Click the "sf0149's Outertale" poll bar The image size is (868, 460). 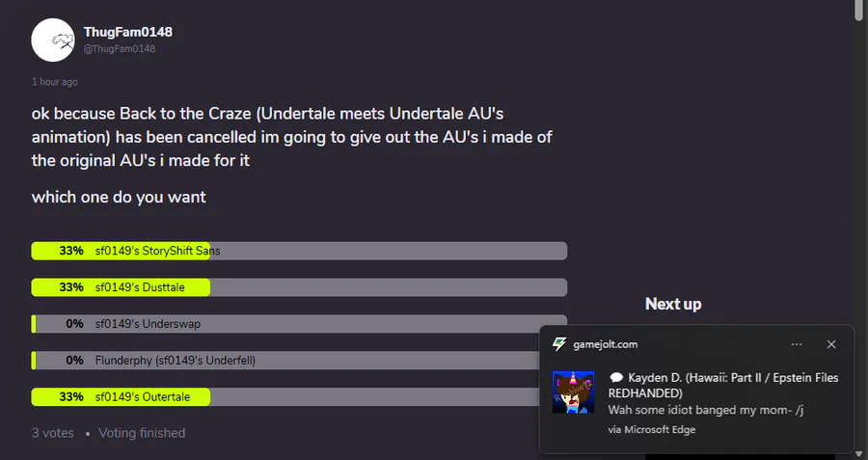pyautogui.click(x=299, y=397)
